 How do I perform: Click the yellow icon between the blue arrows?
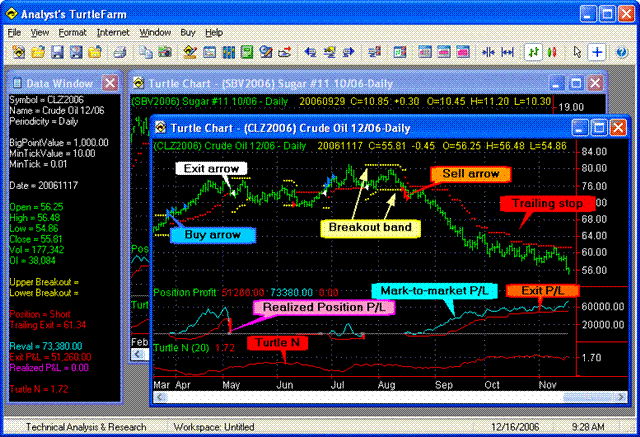point(329,52)
